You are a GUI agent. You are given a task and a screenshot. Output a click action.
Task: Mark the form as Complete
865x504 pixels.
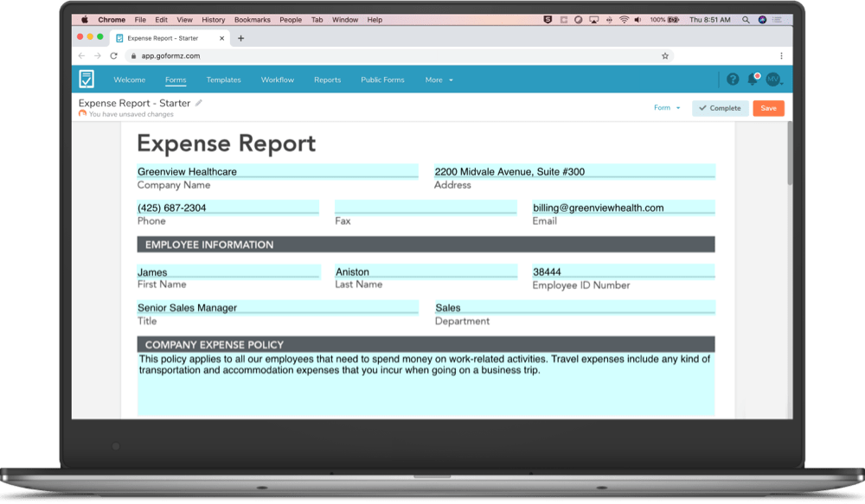click(720, 107)
